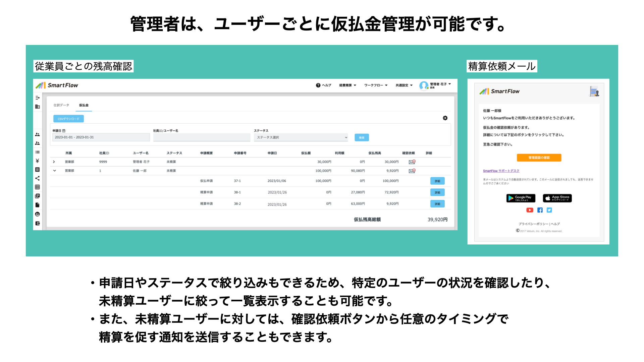
Task: Open the building icon in sidebar
Action: [x=37, y=107]
